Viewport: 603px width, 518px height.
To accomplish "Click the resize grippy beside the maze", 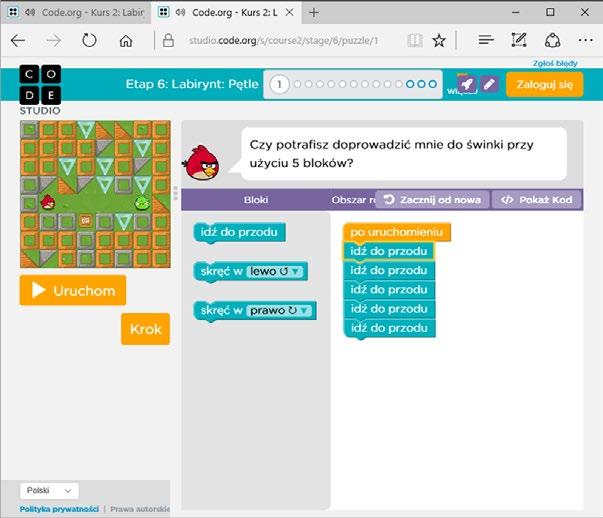I will pyautogui.click(x=176, y=193).
